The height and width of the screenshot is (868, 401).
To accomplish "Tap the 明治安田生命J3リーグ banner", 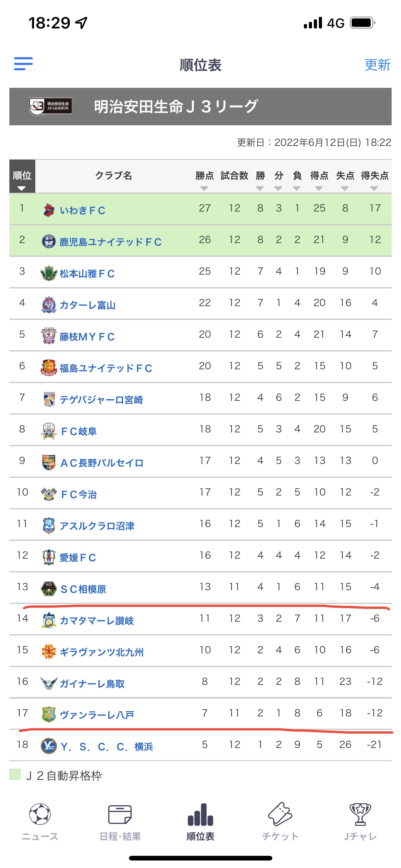I will coord(200,107).
